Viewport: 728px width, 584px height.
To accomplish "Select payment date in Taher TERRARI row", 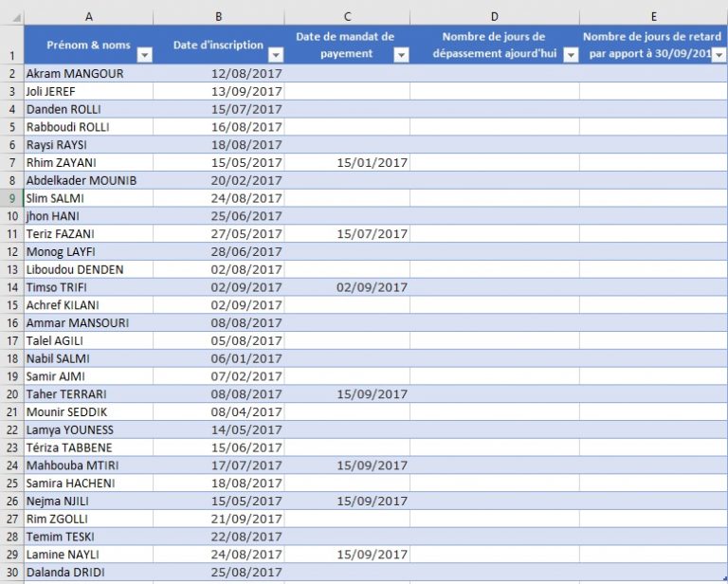I will click(x=347, y=394).
